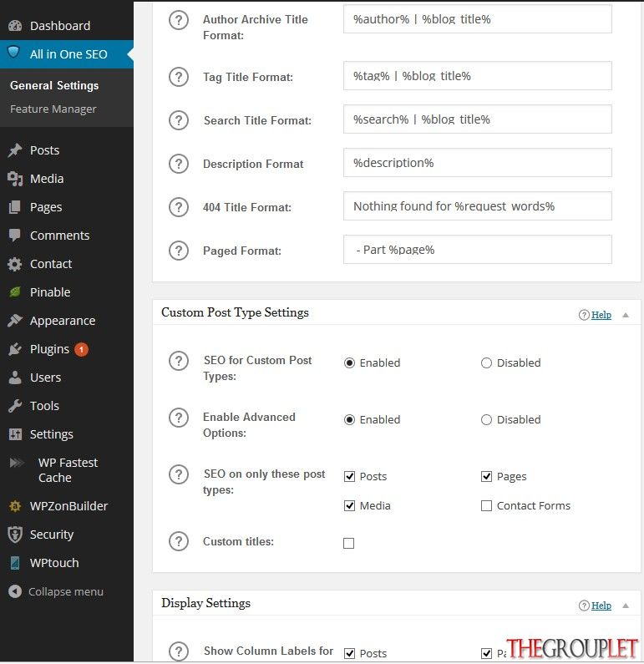The width and height of the screenshot is (644, 664).
Task: Select Enabled for Enable Advanced Options
Action: 349,419
